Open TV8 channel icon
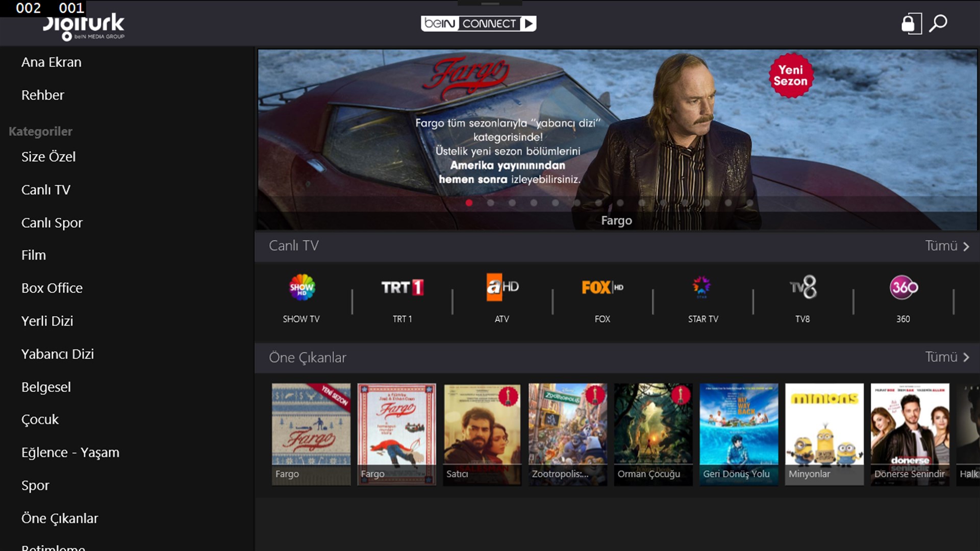The width and height of the screenshot is (980, 551). 803,287
